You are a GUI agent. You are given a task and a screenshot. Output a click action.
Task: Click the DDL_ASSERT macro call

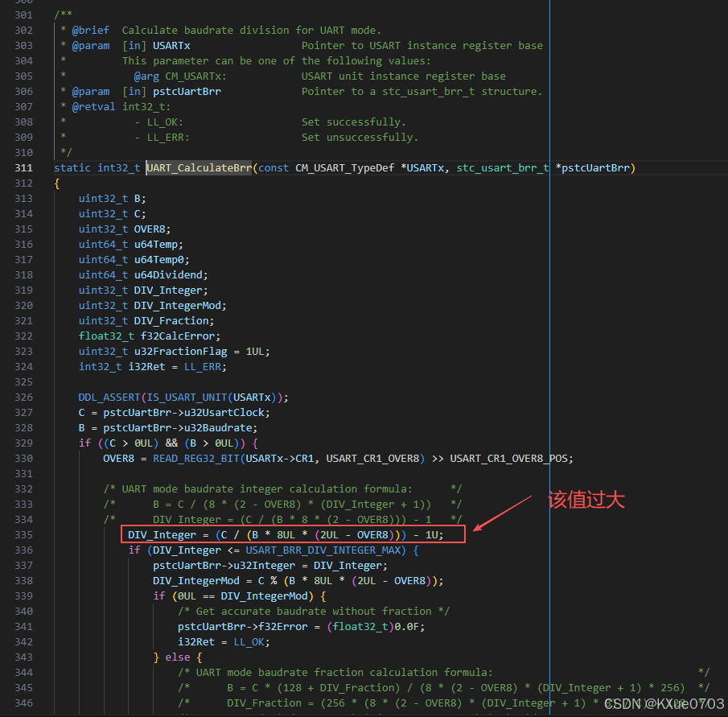109,398
